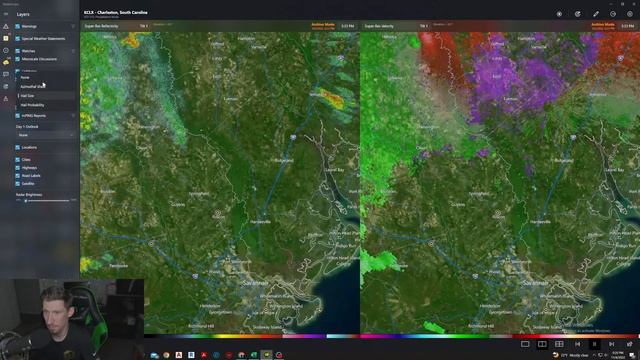The width and height of the screenshot is (640, 360).
Task: Open the yellow storm cloud sidebar icon
Action: click(x=6, y=62)
